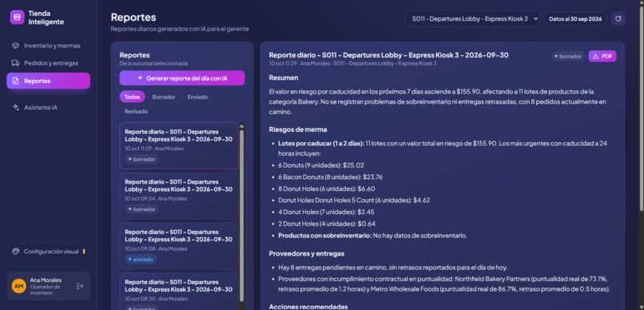This screenshot has width=644, height=310.
Task: Open the Configuración visual panel
Action: 49,252
